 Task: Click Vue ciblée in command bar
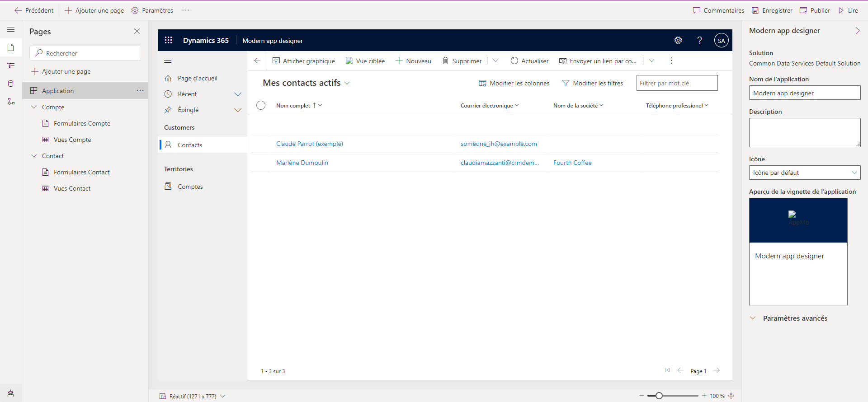(365, 61)
